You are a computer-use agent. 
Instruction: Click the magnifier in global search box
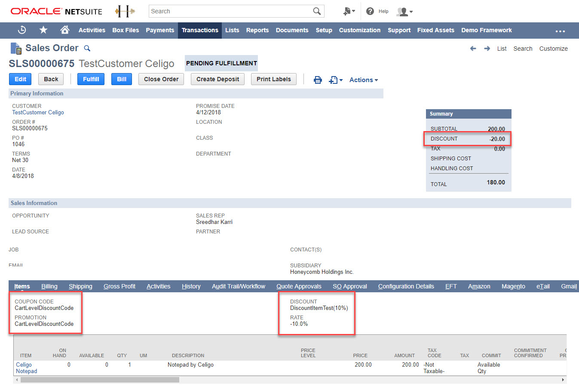[x=317, y=11]
